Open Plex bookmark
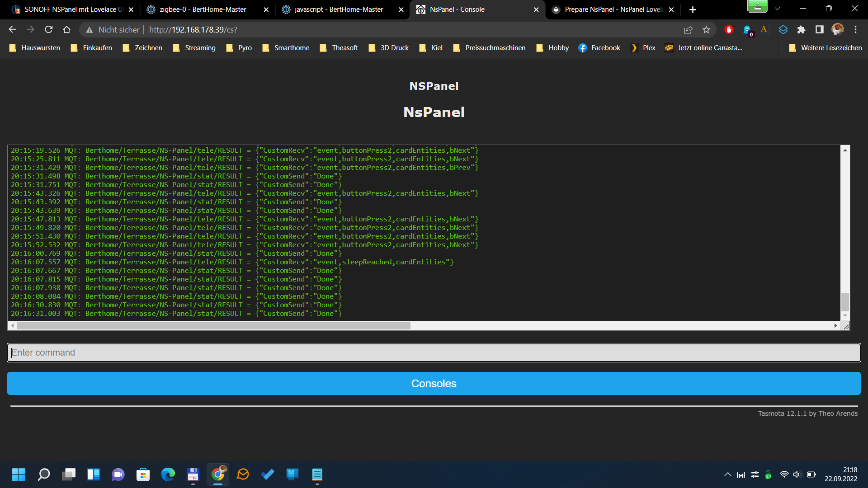Viewport: 868px width, 488px height. click(x=643, y=48)
